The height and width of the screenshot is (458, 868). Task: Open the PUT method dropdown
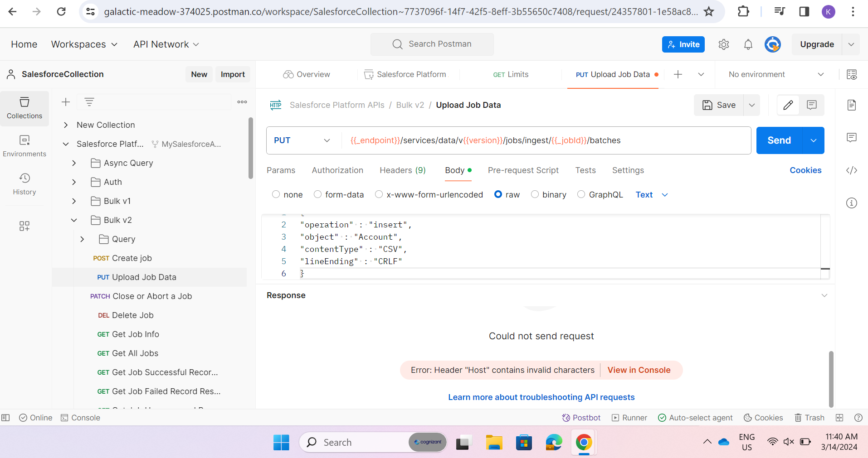click(303, 140)
